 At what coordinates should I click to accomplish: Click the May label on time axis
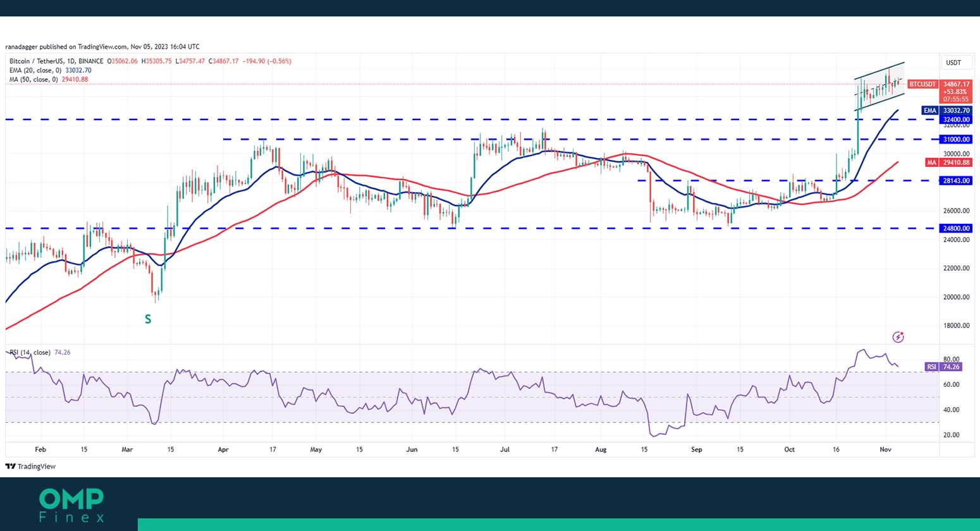(x=316, y=450)
